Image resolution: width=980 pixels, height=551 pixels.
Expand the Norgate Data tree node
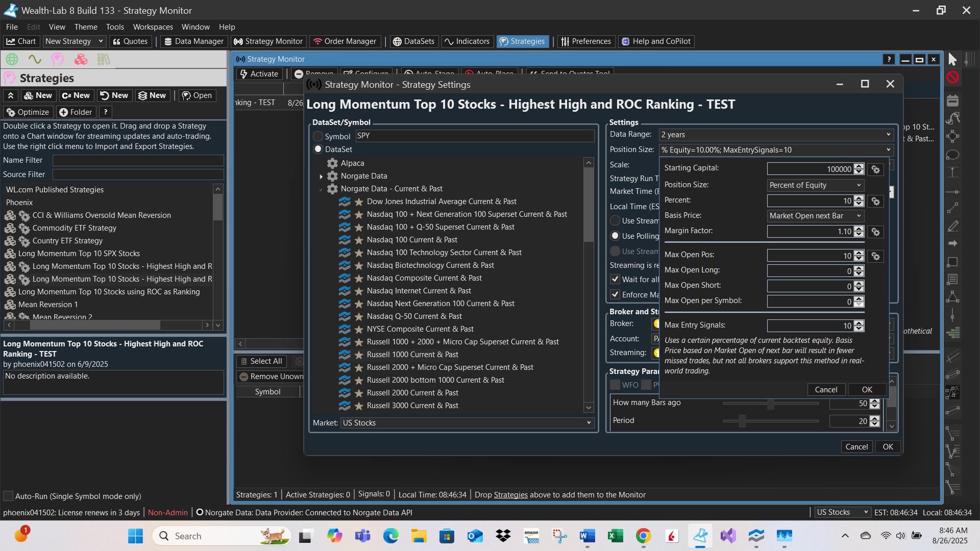321,177
